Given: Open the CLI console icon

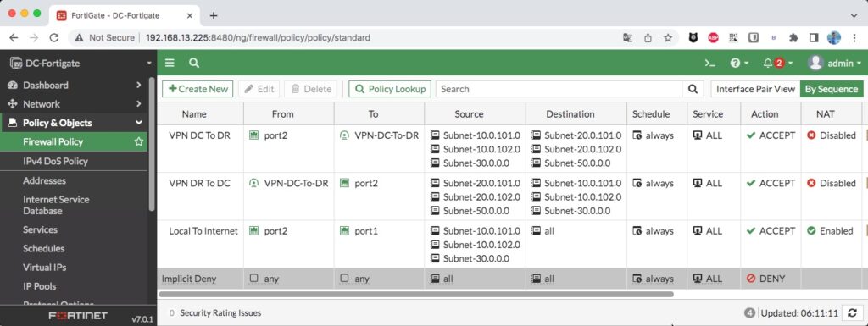Looking at the screenshot, I should point(709,63).
